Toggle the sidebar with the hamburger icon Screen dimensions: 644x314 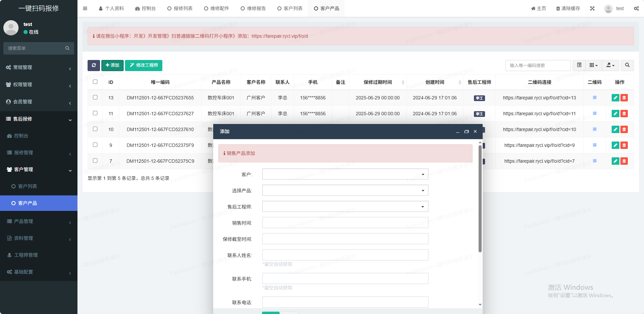click(85, 8)
